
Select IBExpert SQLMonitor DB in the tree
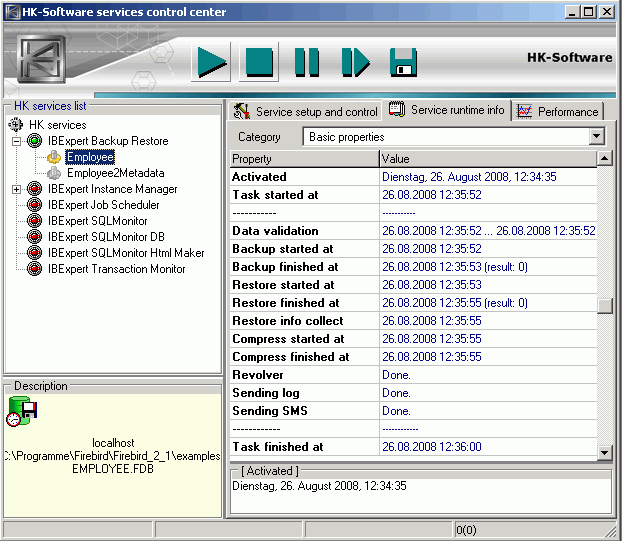point(106,237)
